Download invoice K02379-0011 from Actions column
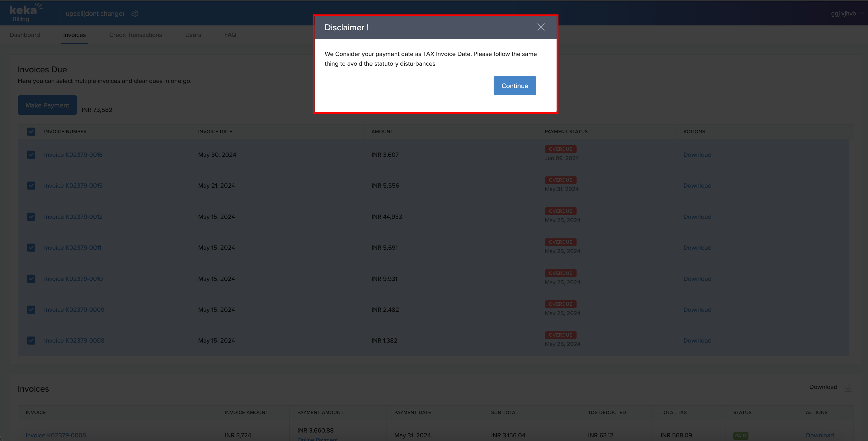The width and height of the screenshot is (868, 441). tap(697, 248)
